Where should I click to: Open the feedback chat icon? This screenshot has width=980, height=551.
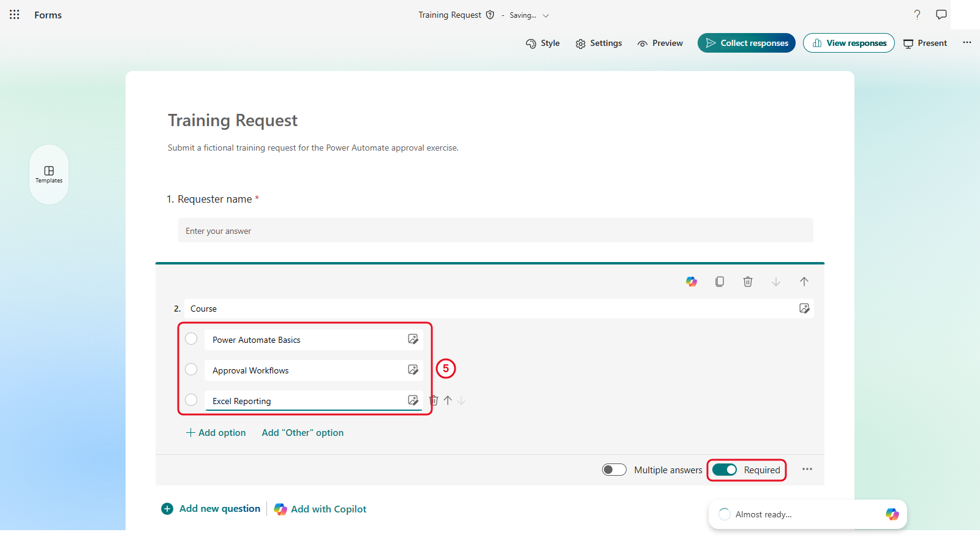tap(941, 15)
